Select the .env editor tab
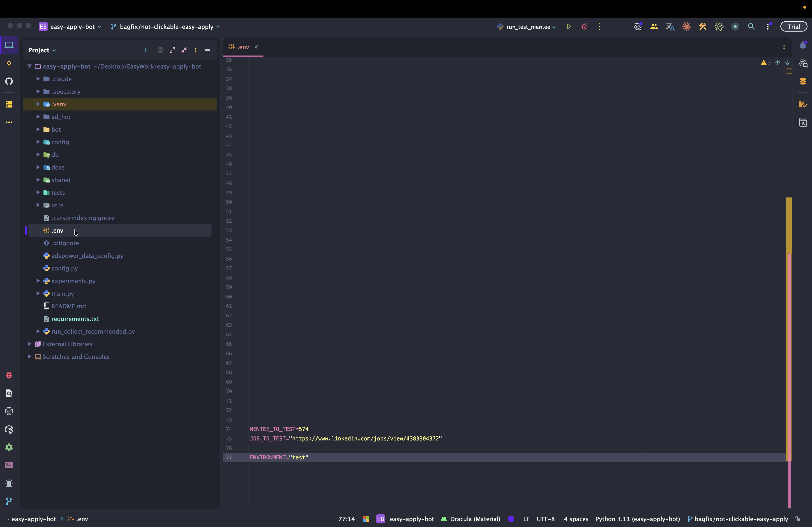Screen dimensions: 812x527 click(x=243, y=47)
